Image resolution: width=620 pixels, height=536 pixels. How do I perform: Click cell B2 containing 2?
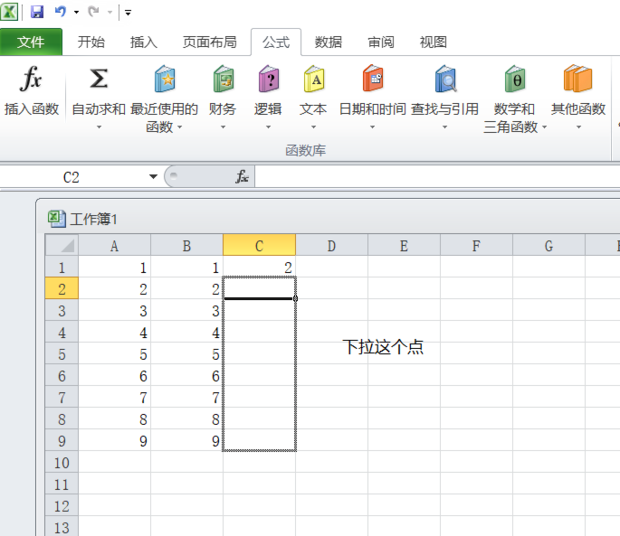point(187,289)
